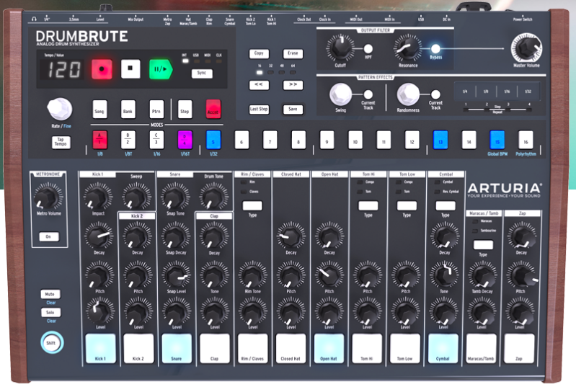Click the Solo button

[50, 312]
